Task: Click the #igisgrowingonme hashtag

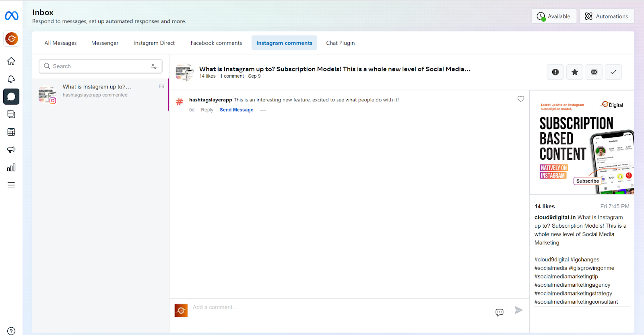Action: (592, 268)
